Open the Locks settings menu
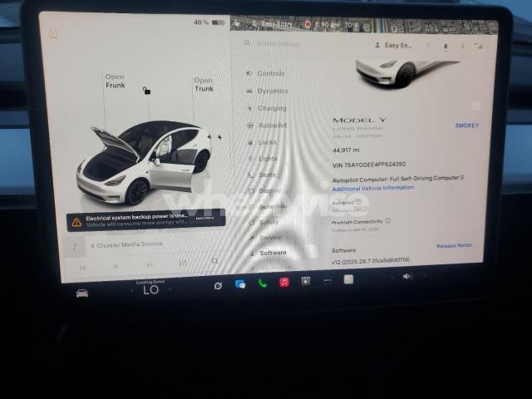The image size is (532, 399). (x=263, y=142)
